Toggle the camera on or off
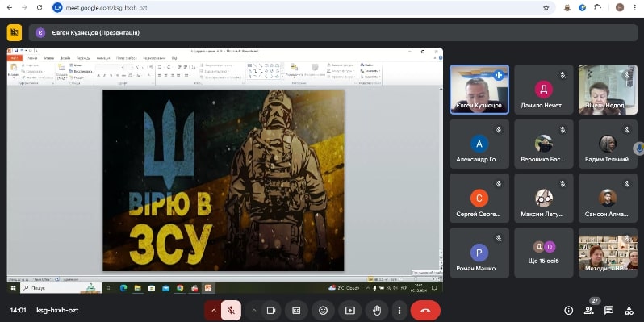 pos(270,311)
